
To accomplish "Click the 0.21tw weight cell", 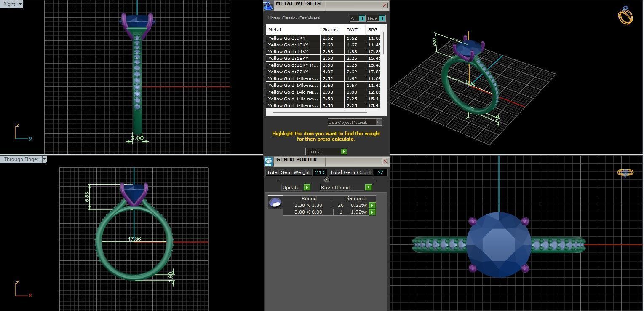I will (359, 206).
